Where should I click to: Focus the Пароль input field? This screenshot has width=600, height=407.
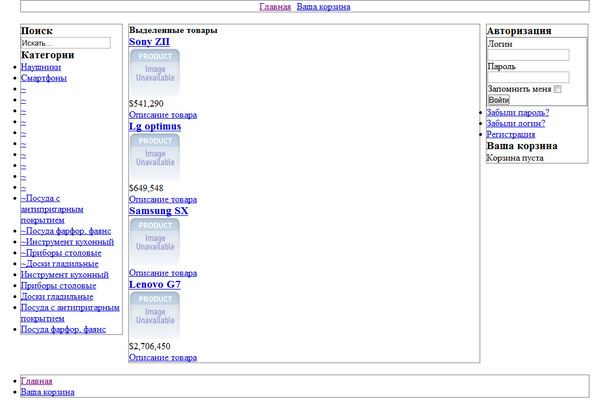pos(528,77)
